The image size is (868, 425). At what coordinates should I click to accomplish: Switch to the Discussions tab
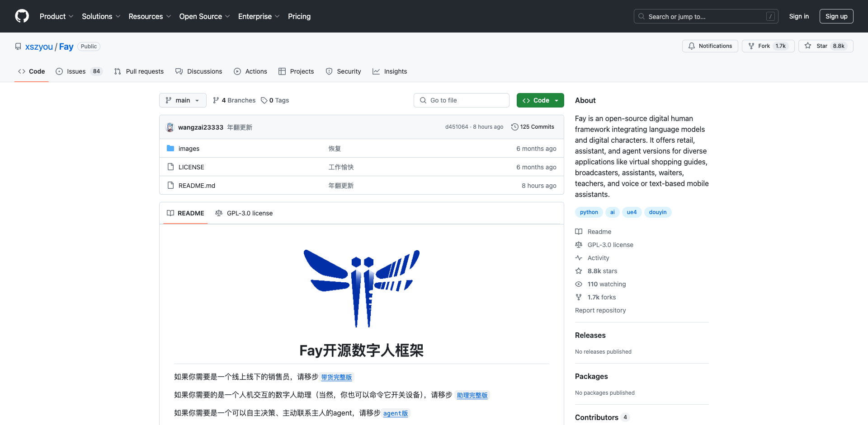click(x=199, y=71)
